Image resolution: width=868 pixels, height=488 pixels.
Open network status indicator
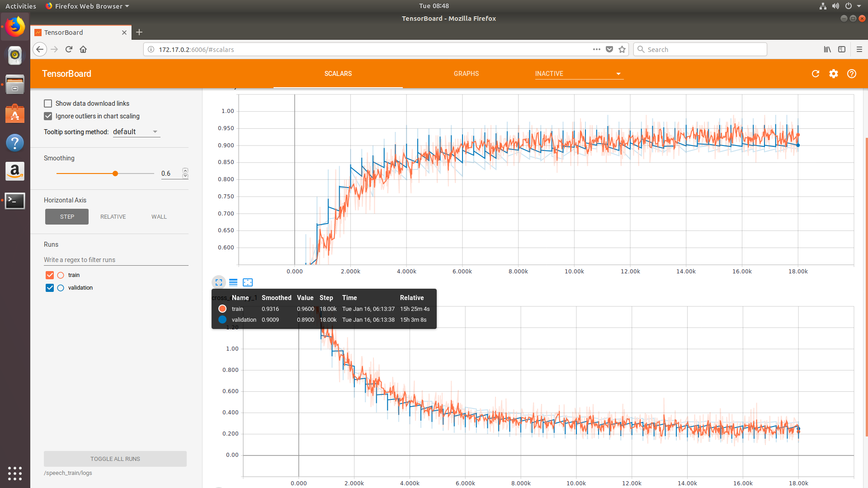823,6
